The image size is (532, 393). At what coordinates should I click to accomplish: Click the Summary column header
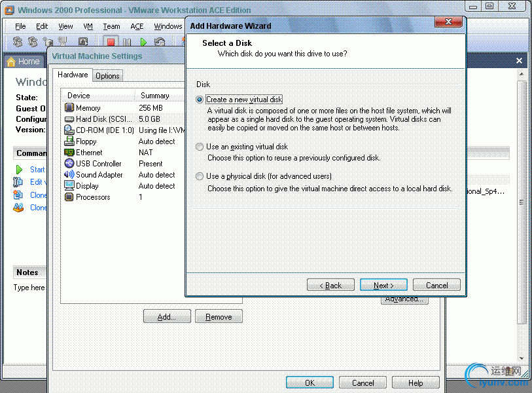(x=160, y=96)
